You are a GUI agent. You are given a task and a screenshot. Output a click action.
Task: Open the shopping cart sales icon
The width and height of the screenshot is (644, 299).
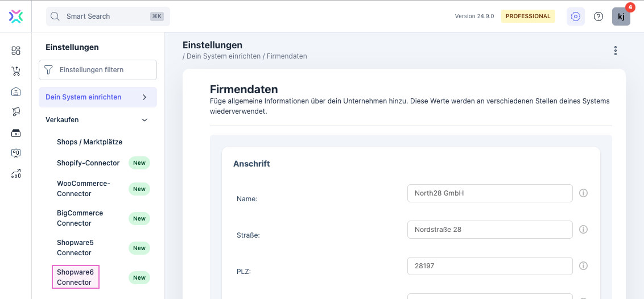click(x=16, y=71)
